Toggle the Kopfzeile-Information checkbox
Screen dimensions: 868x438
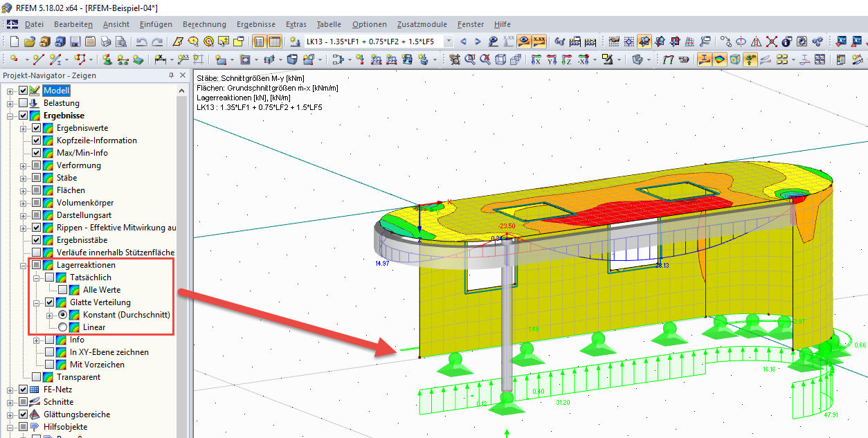point(37,140)
